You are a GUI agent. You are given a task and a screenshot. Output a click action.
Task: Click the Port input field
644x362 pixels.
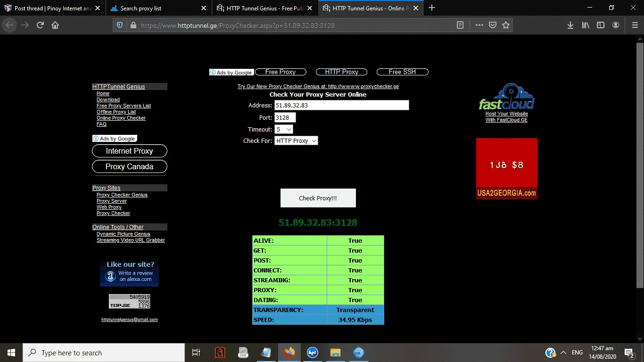click(x=285, y=117)
